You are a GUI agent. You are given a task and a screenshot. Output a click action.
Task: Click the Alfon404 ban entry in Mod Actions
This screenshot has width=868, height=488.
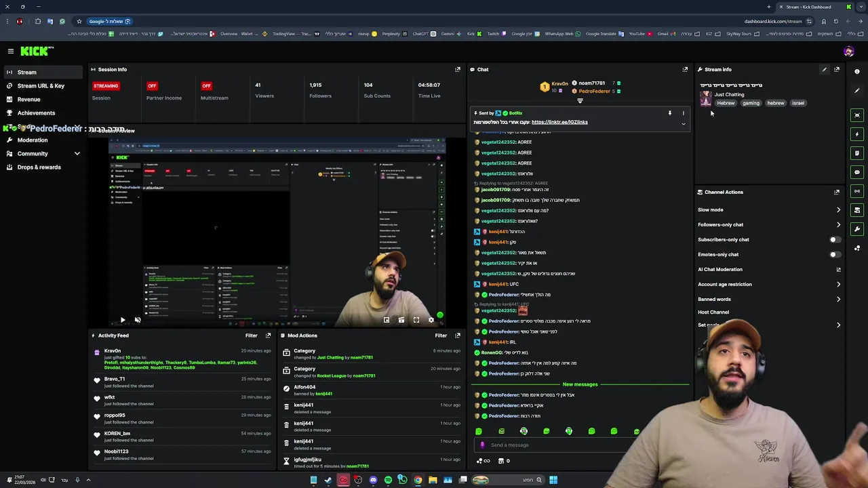coord(371,390)
